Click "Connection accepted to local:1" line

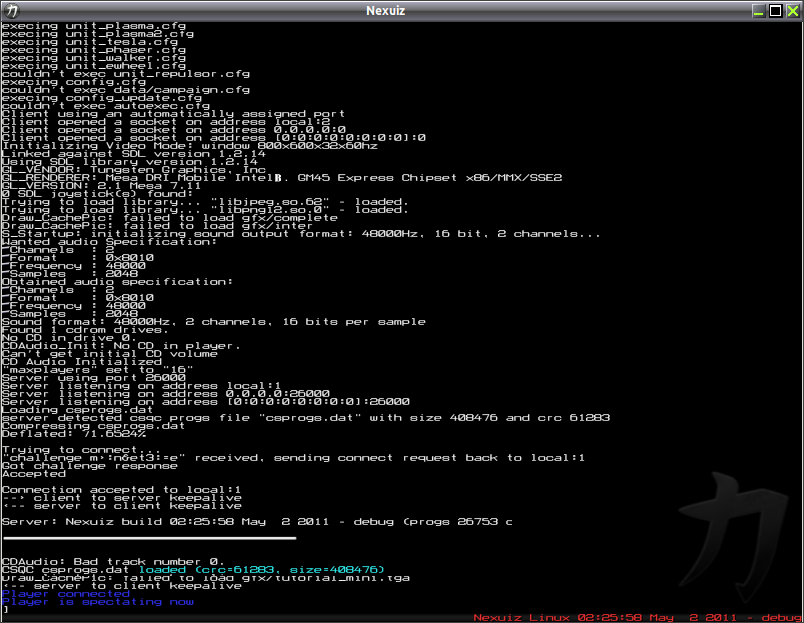[122, 490]
